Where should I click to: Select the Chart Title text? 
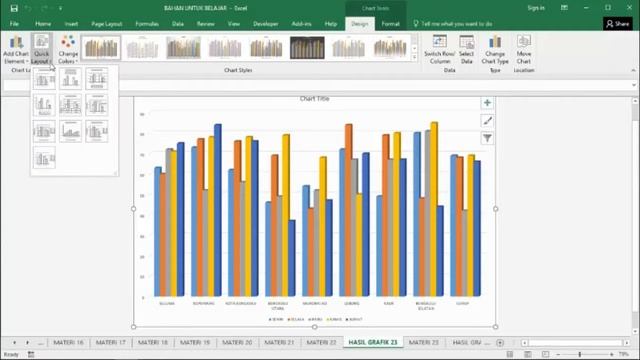(x=314, y=99)
